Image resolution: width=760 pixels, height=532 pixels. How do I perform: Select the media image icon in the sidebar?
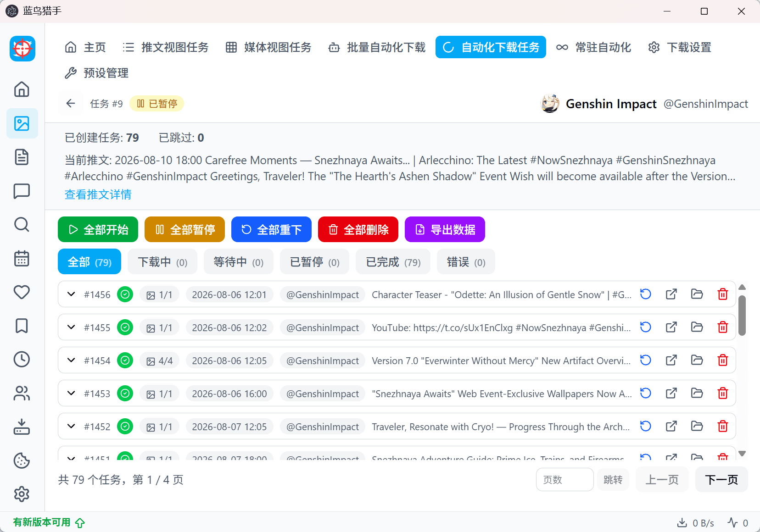(x=22, y=123)
